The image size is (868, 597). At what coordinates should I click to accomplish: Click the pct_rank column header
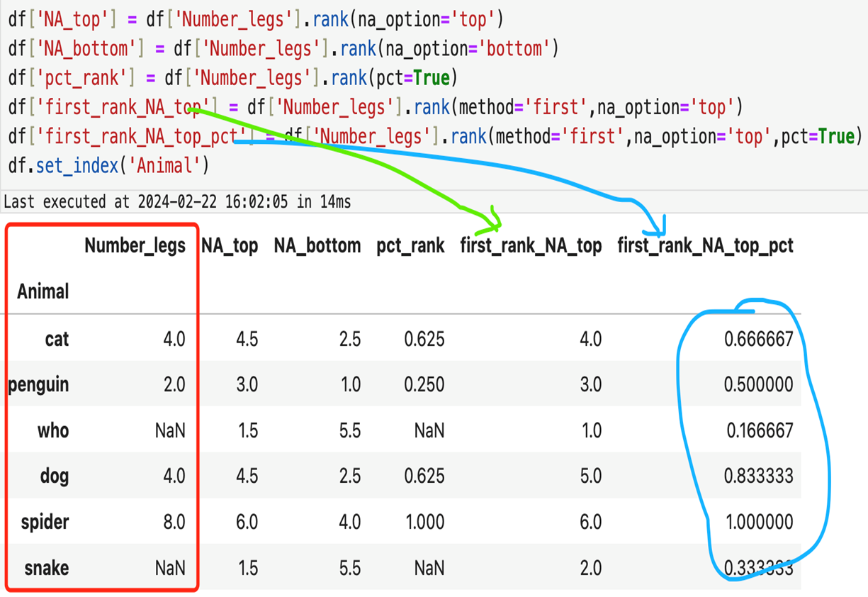[411, 246]
